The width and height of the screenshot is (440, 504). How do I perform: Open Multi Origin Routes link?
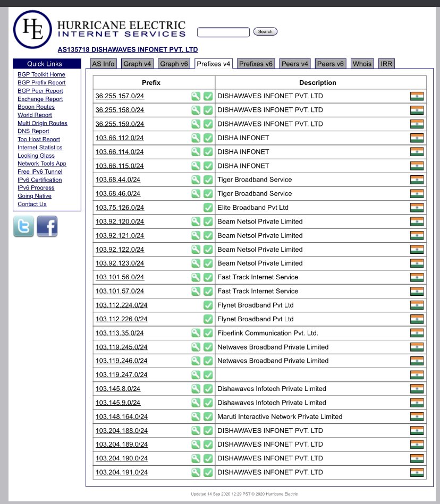click(x=43, y=123)
